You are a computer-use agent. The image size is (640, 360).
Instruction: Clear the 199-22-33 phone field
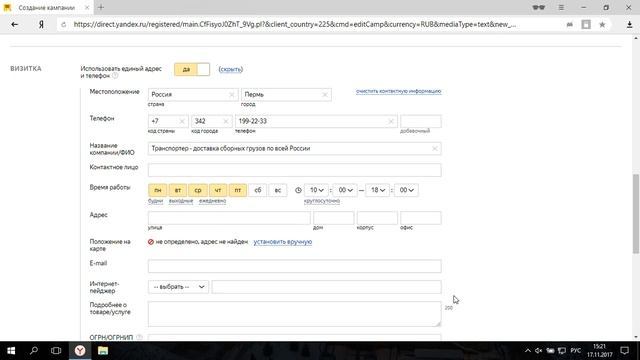pyautogui.click(x=391, y=121)
